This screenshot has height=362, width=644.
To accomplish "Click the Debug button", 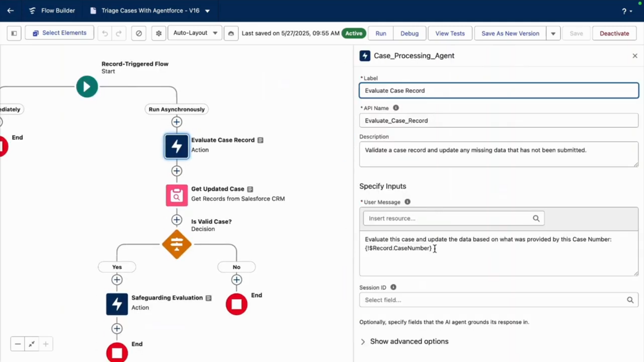I will tap(409, 33).
